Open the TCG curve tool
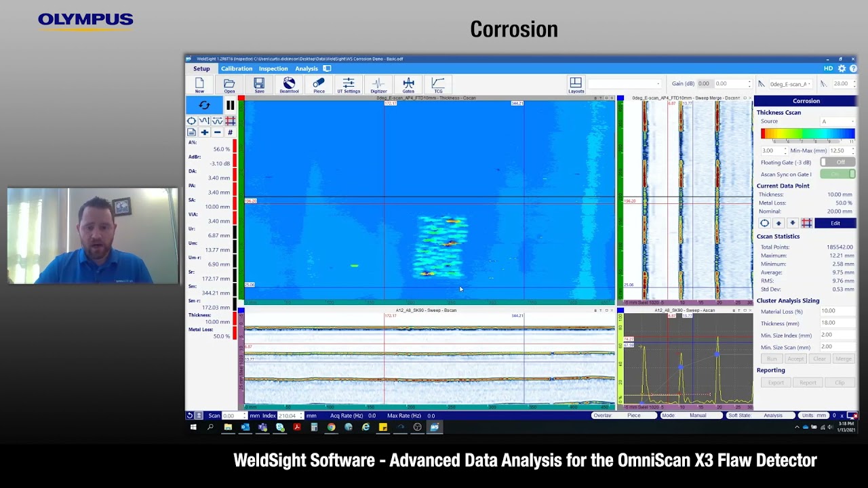Viewport: 868px width, 488px height. (x=438, y=85)
